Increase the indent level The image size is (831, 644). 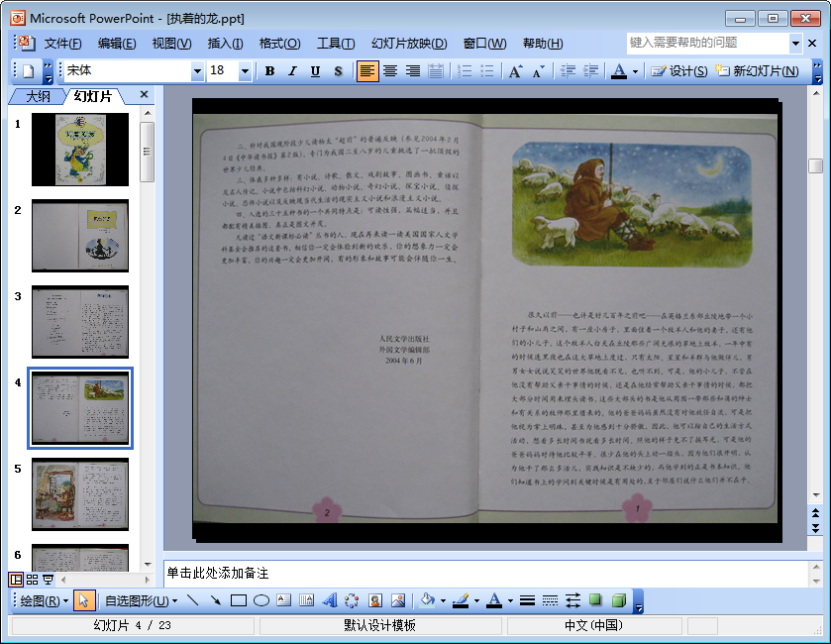[x=590, y=71]
